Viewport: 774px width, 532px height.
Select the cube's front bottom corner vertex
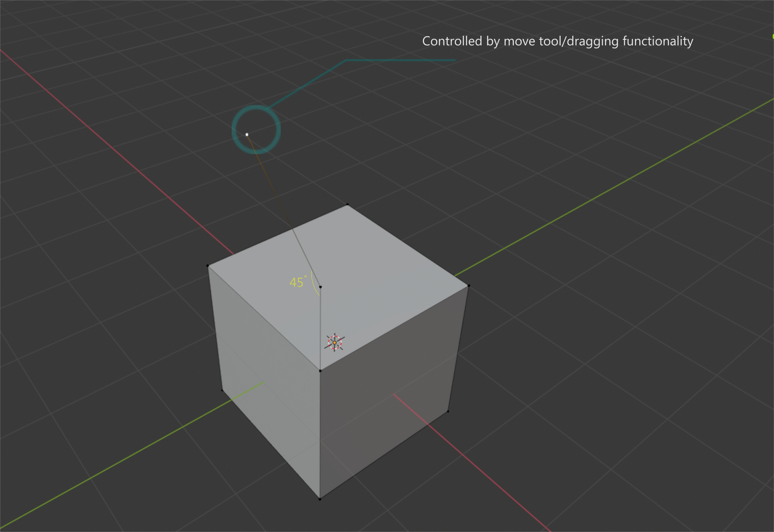(320, 499)
